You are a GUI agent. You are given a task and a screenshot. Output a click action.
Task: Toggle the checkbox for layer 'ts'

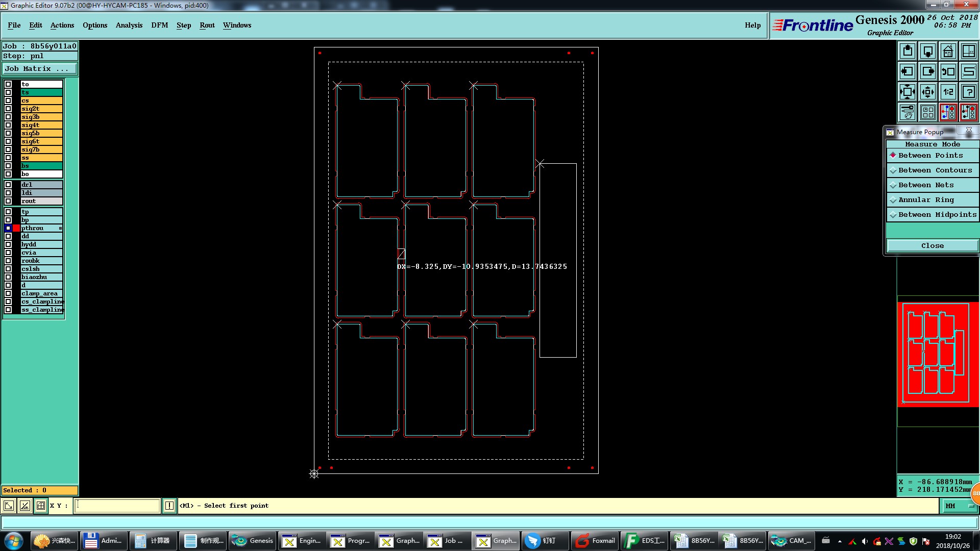pos(8,92)
